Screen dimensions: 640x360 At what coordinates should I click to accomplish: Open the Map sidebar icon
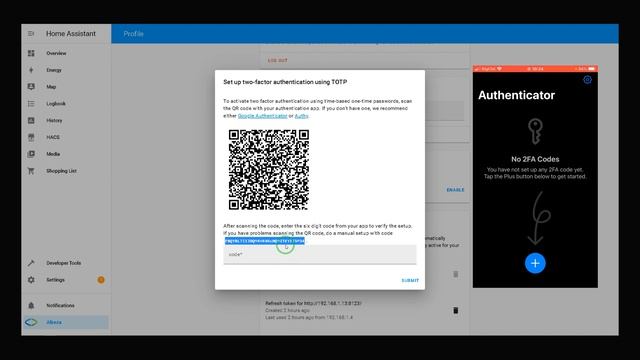31,87
